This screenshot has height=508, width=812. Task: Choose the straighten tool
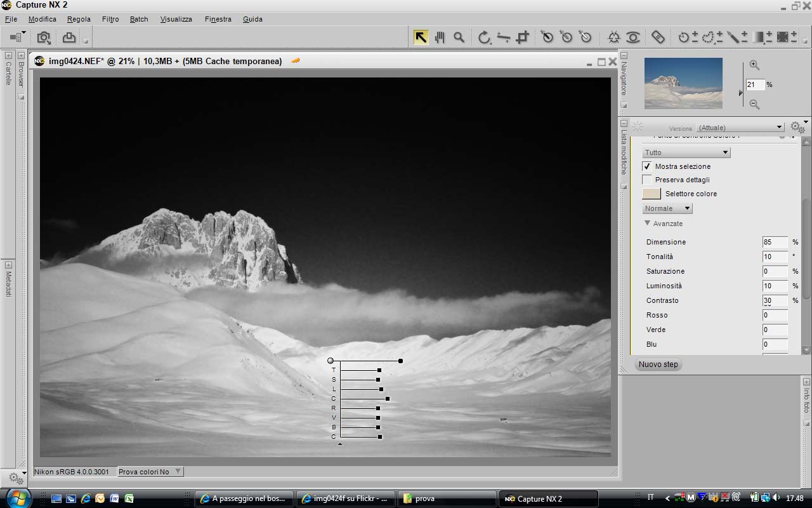click(503, 37)
